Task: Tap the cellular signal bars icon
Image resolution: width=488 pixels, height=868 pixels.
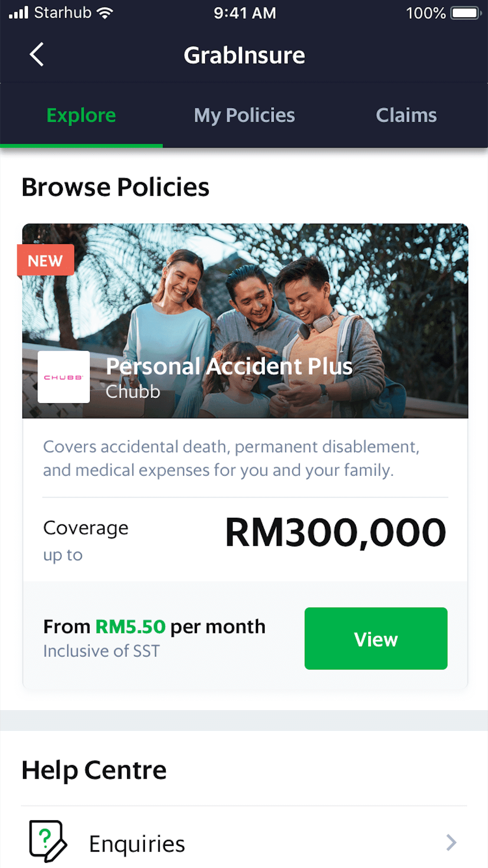Action: pos(19,13)
